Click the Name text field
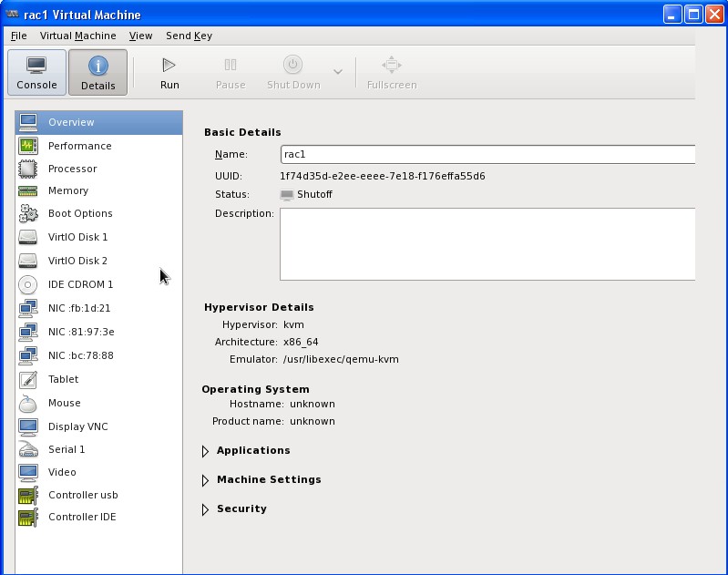 click(487, 155)
